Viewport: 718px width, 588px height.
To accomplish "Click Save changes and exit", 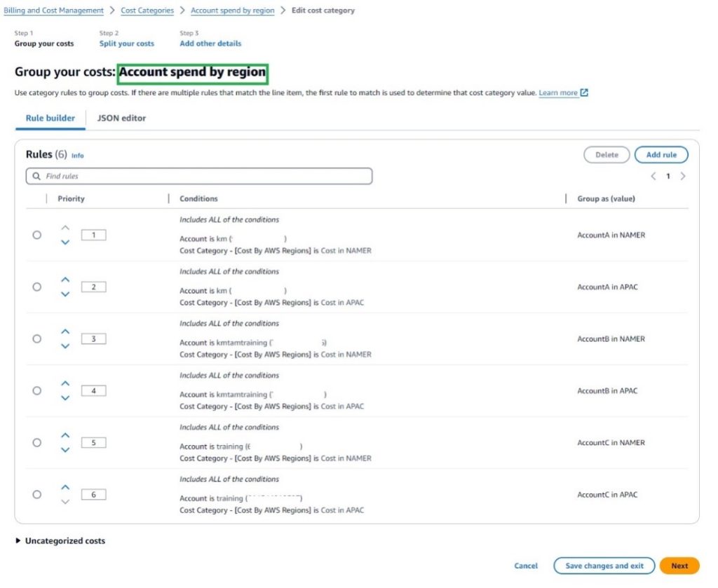I will (x=604, y=566).
